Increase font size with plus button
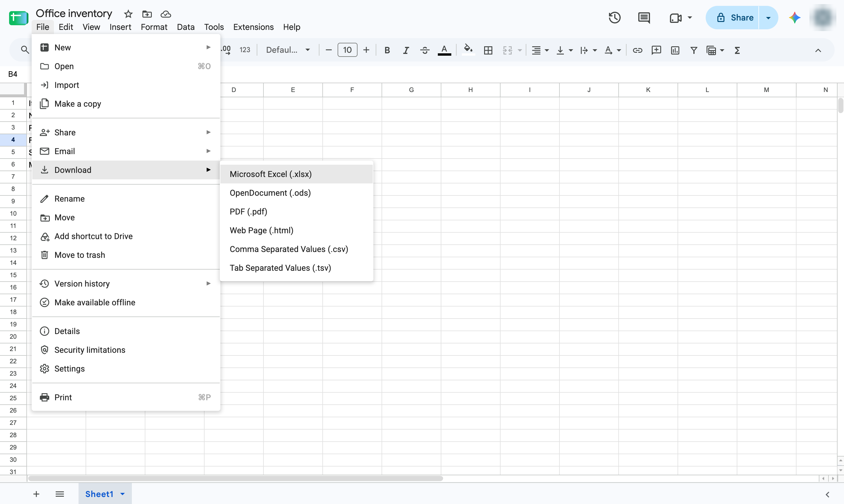The height and width of the screenshot is (504, 844). pyautogui.click(x=366, y=50)
